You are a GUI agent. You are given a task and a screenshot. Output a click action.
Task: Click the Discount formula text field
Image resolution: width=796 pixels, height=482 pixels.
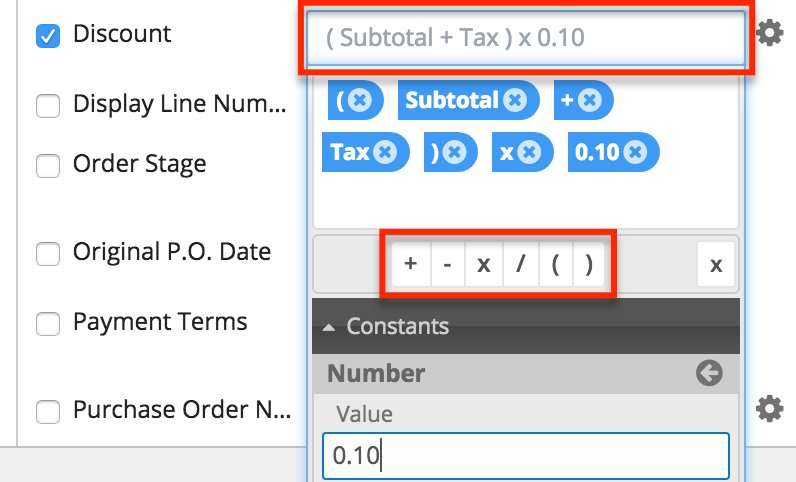[526, 39]
